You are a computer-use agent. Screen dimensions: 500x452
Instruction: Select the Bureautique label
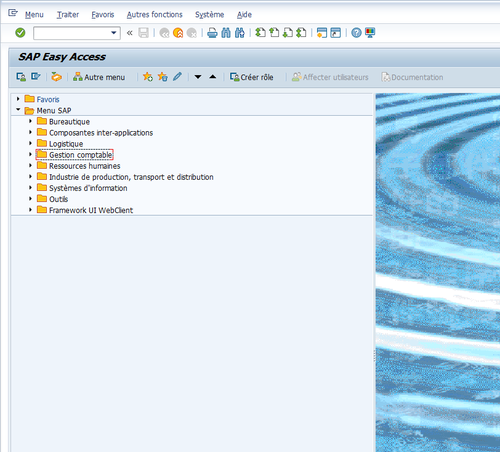[x=70, y=122]
